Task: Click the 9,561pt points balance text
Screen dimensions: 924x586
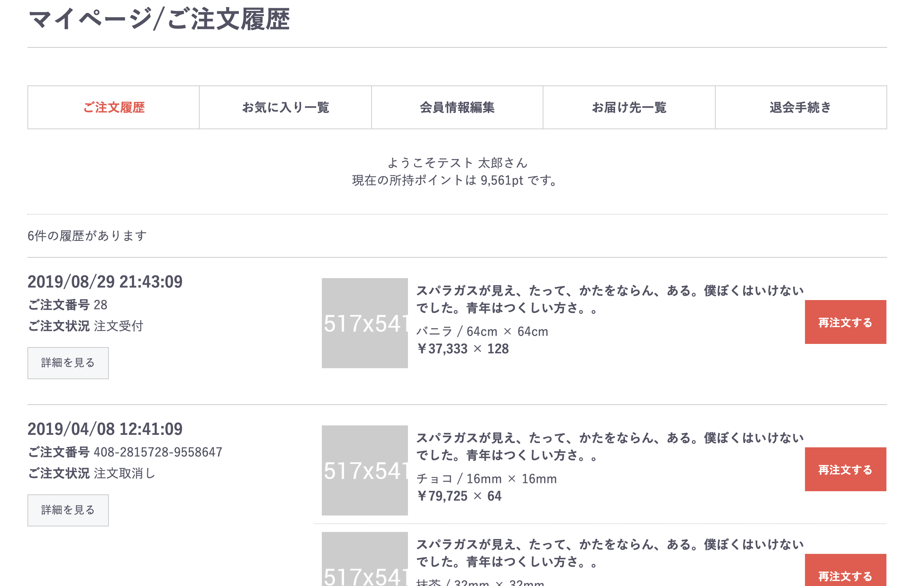Action: pos(502,180)
